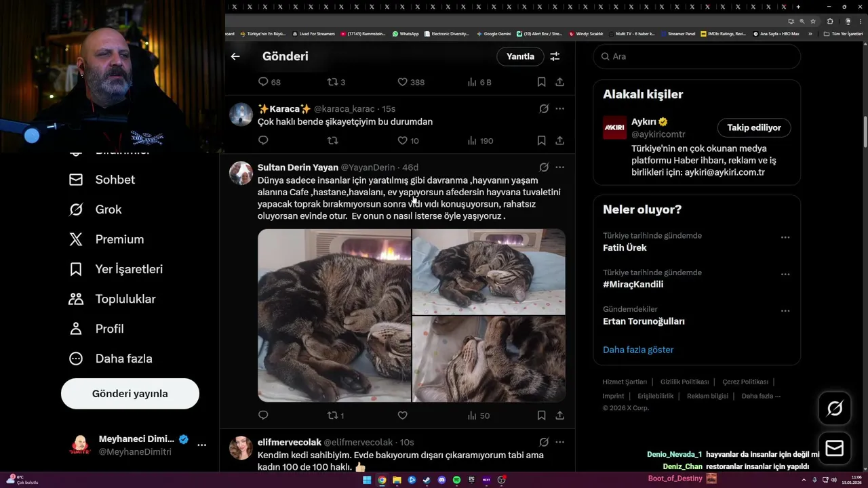Click the Gönderi yayınla button
The height and width of the screenshot is (488, 868).
click(x=130, y=394)
